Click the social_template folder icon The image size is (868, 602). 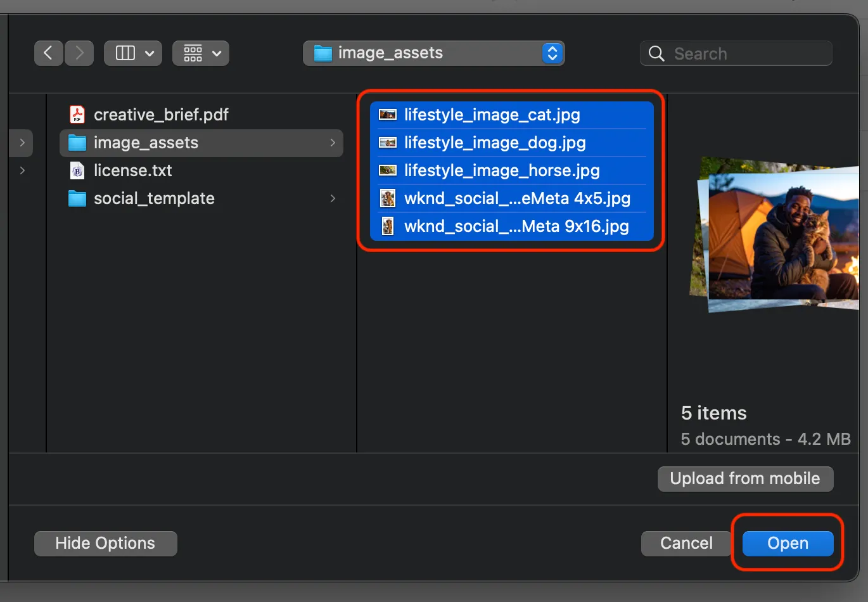click(77, 198)
